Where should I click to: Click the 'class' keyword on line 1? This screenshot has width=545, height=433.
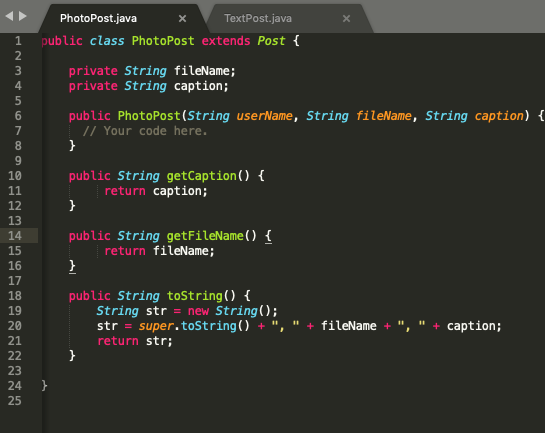click(x=107, y=41)
